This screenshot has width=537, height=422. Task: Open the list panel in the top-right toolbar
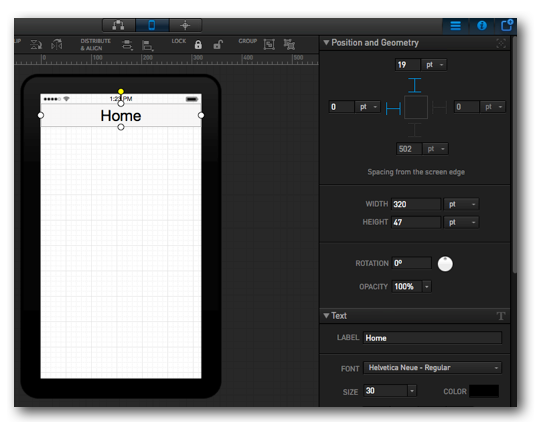point(455,26)
